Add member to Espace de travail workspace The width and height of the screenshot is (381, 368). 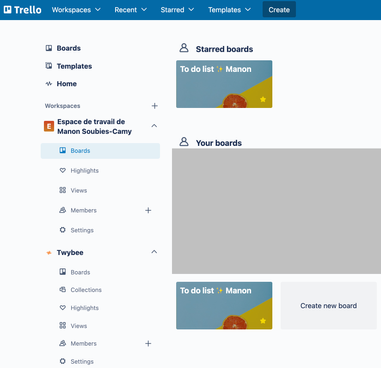(x=148, y=210)
